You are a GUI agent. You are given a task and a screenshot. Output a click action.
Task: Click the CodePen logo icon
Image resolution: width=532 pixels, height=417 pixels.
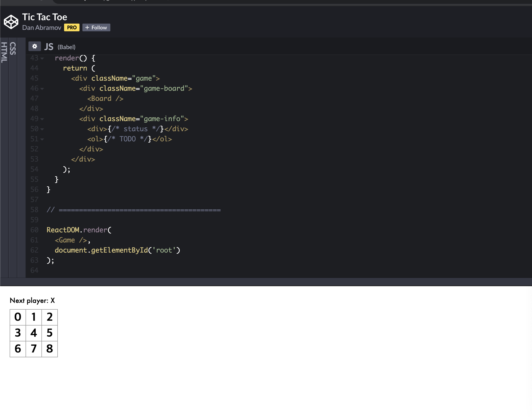click(x=11, y=22)
